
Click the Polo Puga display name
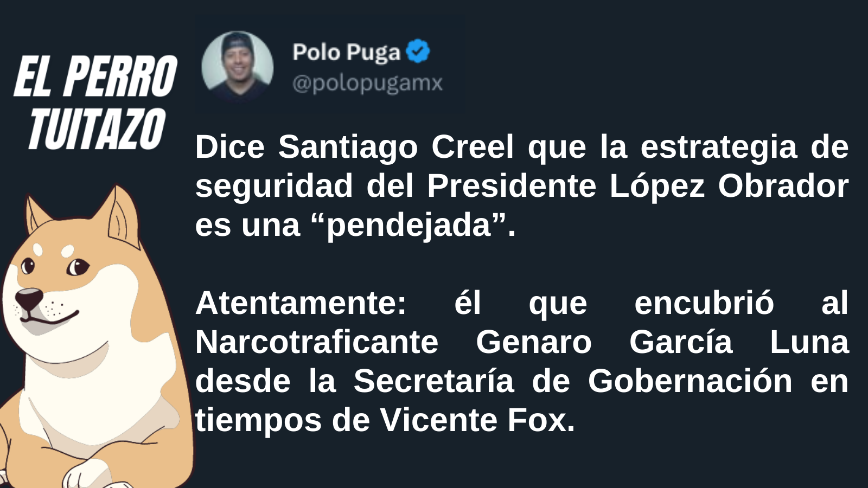point(347,53)
